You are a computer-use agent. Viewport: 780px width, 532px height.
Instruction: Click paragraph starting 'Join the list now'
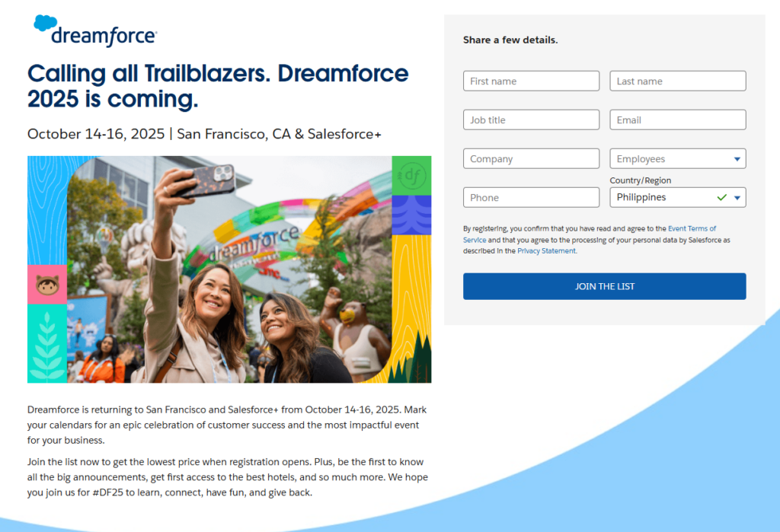(227, 477)
